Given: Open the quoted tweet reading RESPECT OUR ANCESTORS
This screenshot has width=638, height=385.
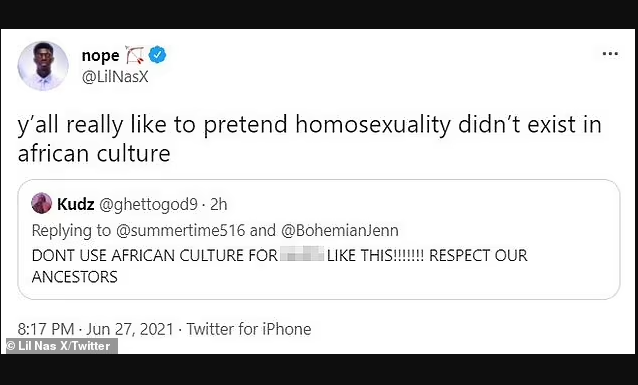Looking at the screenshot, I should [x=319, y=239].
